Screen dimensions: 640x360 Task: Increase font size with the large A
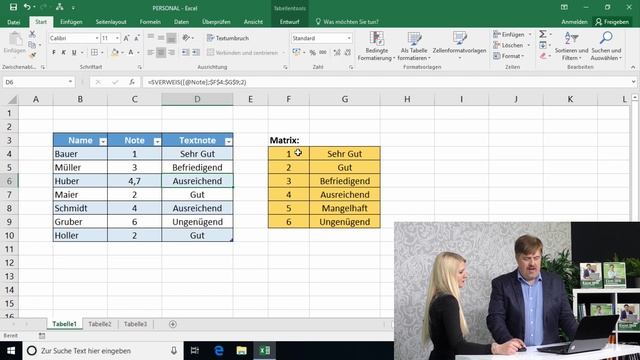[x=127, y=38]
